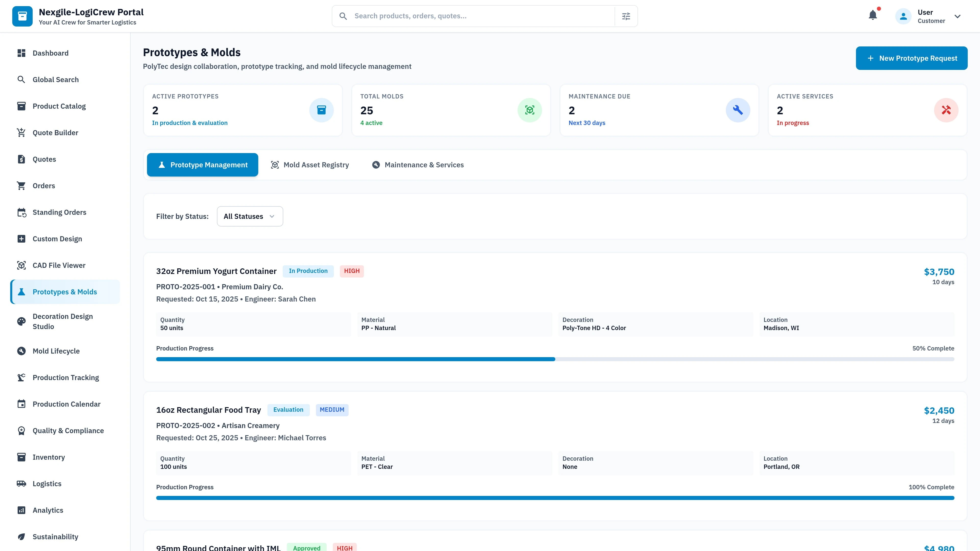Open the search filter settings icon

626,16
